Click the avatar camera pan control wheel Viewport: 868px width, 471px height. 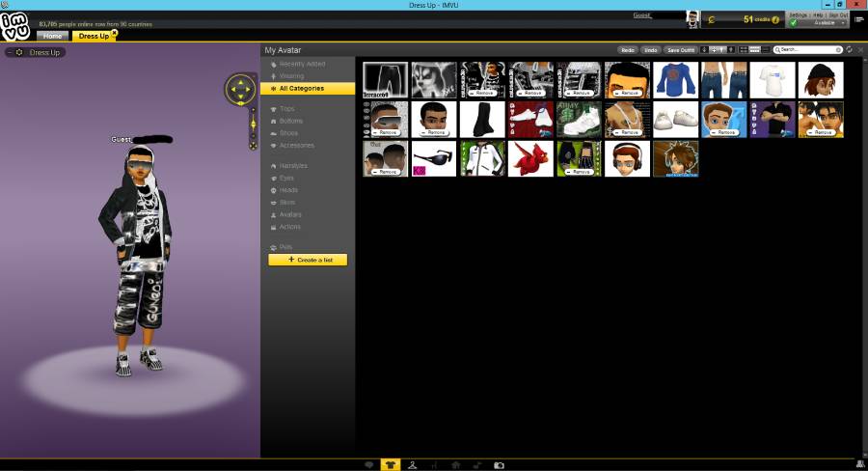click(x=240, y=89)
